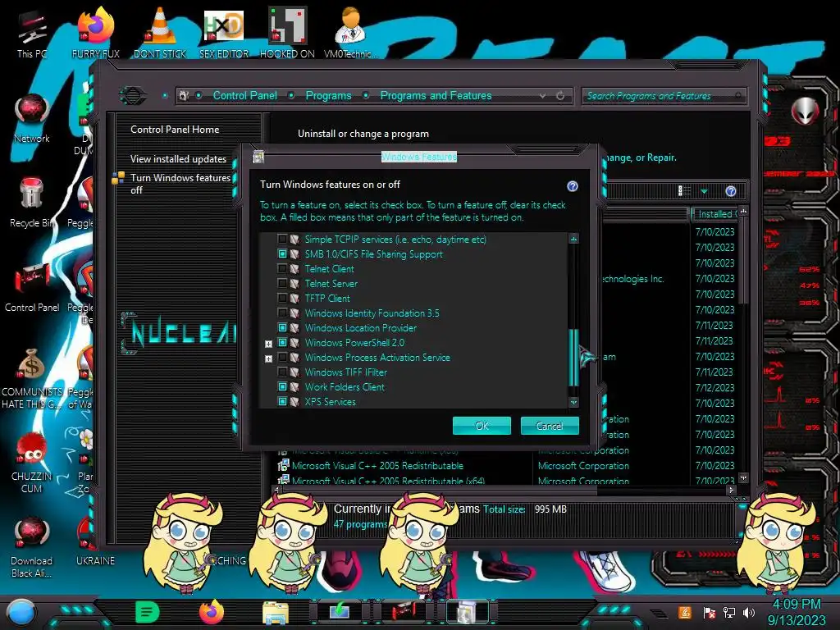This screenshot has height=630, width=840.
Task: Open View installed updates link
Action: [178, 158]
